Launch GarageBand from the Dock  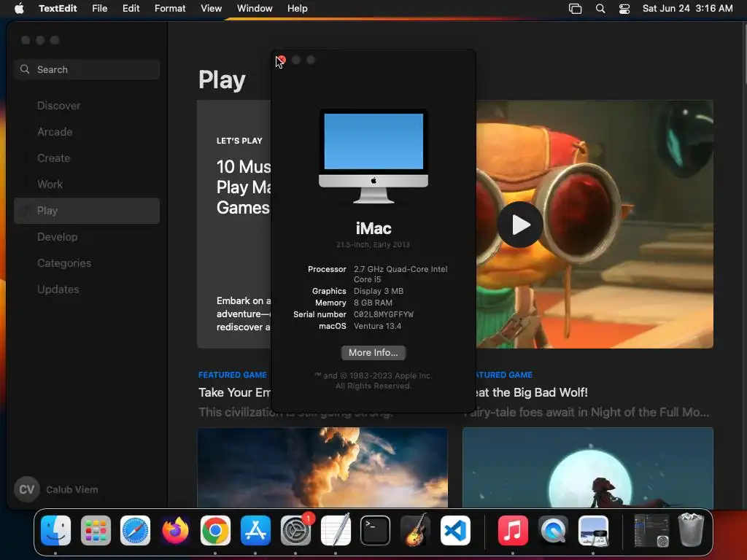pos(415,531)
